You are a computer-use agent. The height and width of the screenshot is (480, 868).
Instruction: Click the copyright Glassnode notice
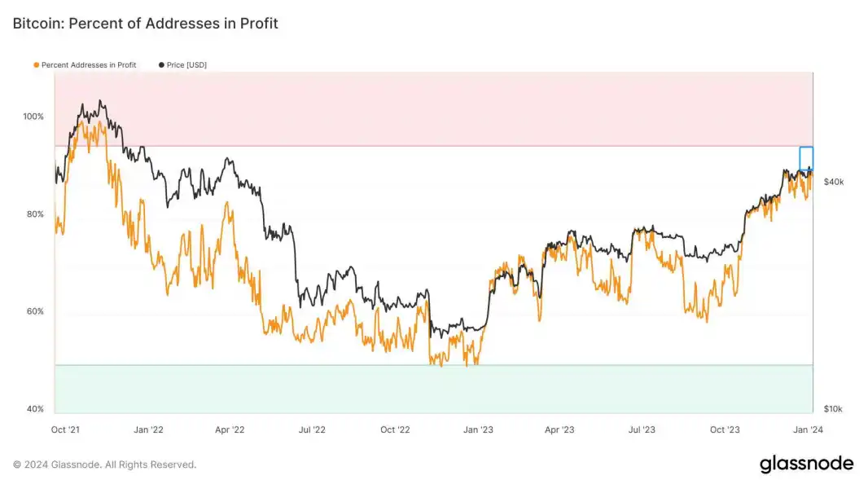click(x=104, y=465)
